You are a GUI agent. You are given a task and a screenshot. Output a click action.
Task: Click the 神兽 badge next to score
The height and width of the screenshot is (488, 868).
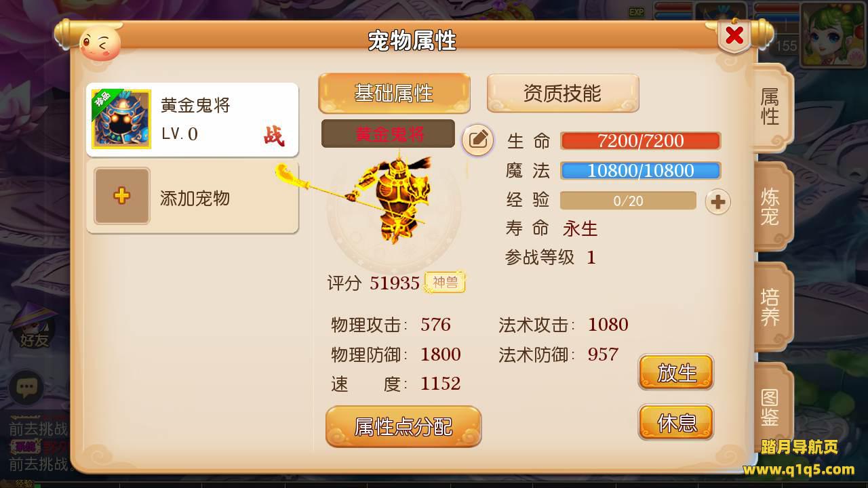click(445, 282)
